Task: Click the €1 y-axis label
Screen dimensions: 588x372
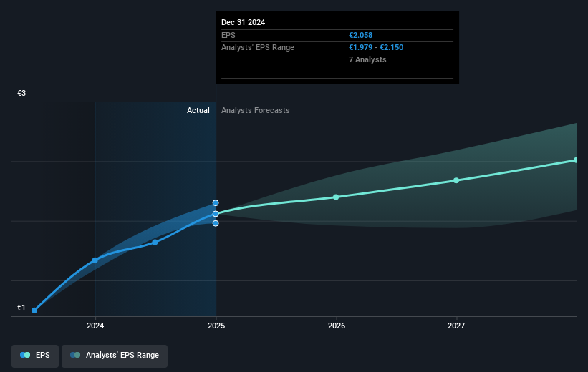Action: [x=21, y=308]
